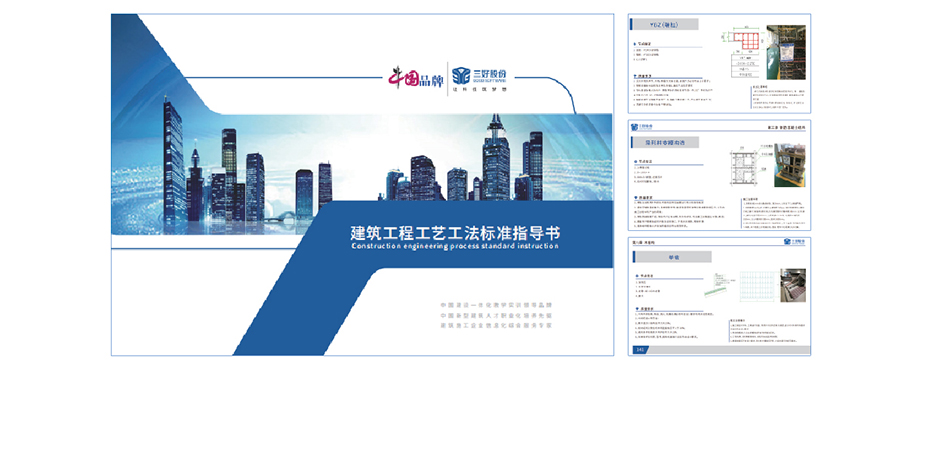Click the 三好股份 company logo on cover
This screenshot has width=950, height=458.
(x=480, y=76)
